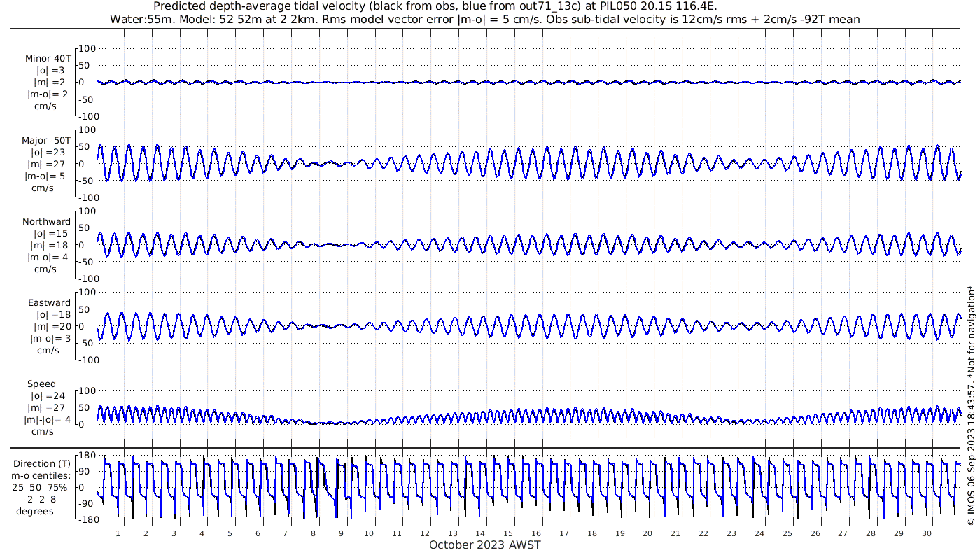This screenshot has width=980, height=560.
Task: Click the 'Minor 40T' panel label
Action: (x=48, y=59)
